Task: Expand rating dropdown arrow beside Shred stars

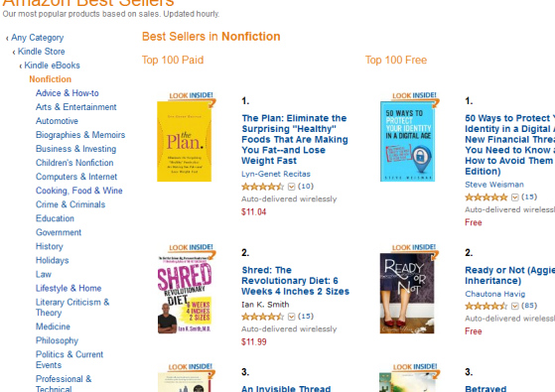Action: (x=291, y=317)
